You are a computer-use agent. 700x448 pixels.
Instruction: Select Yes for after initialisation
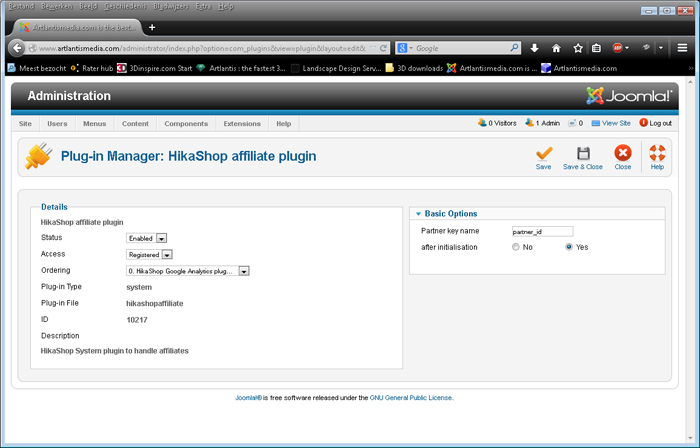[x=569, y=247]
